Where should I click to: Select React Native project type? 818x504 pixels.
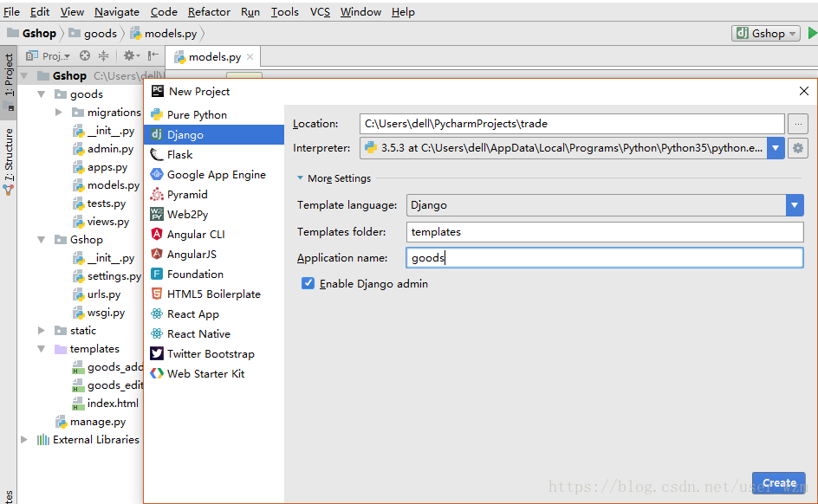(x=214, y=333)
